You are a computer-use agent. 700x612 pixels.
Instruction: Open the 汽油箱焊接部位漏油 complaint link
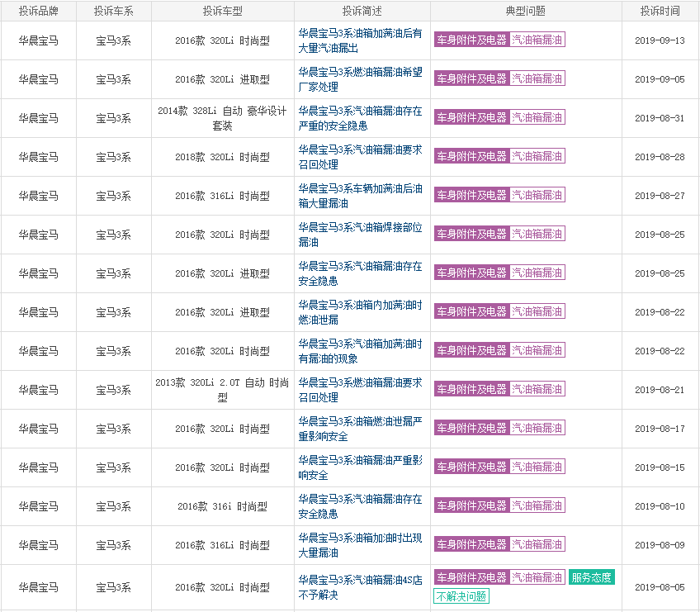(x=360, y=235)
